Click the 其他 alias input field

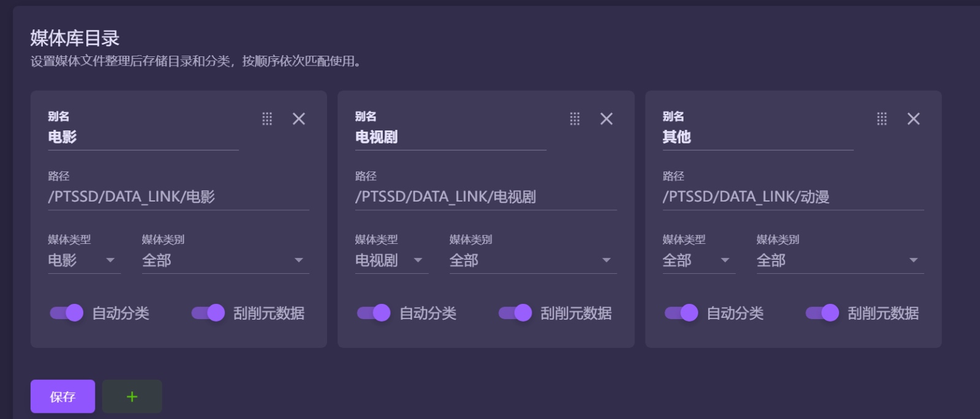point(757,137)
